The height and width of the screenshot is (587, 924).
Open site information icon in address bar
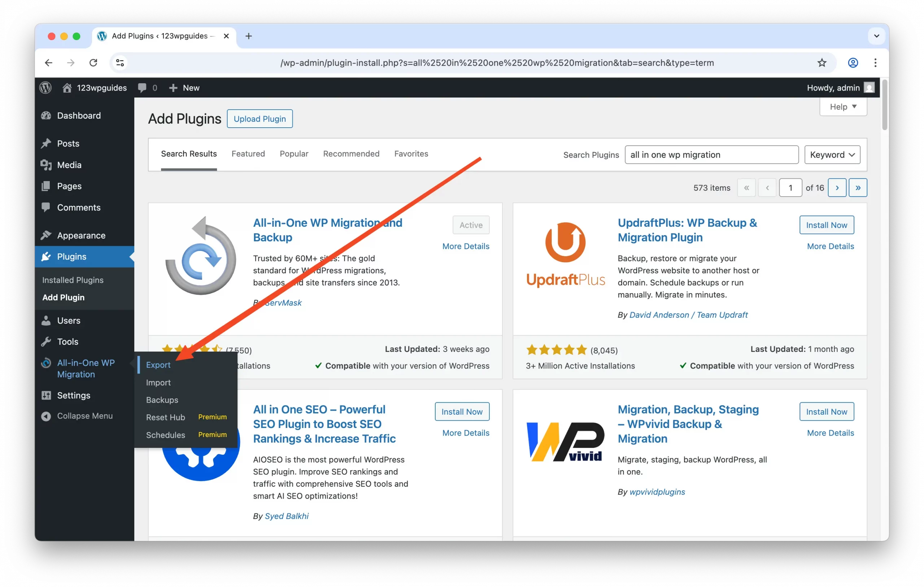(120, 62)
